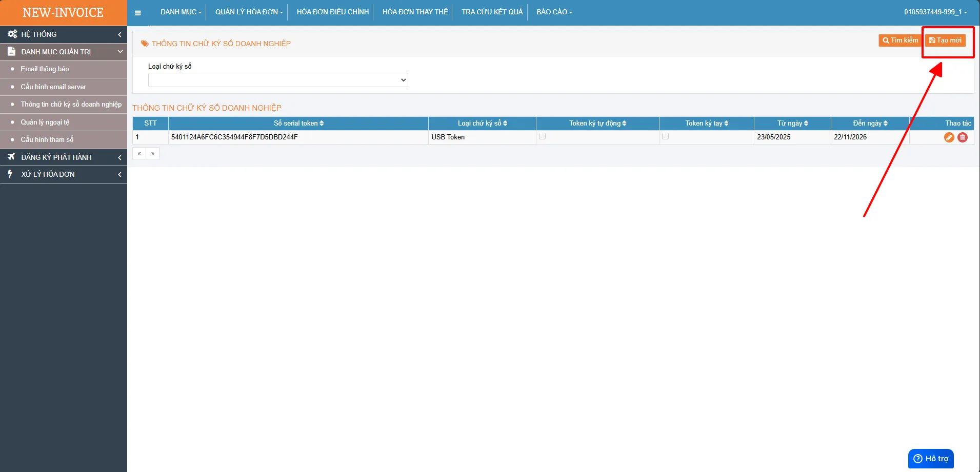Click serial 5401124A6FC6C354944F8F7D5DBD244F cell
980x472 pixels.
298,137
